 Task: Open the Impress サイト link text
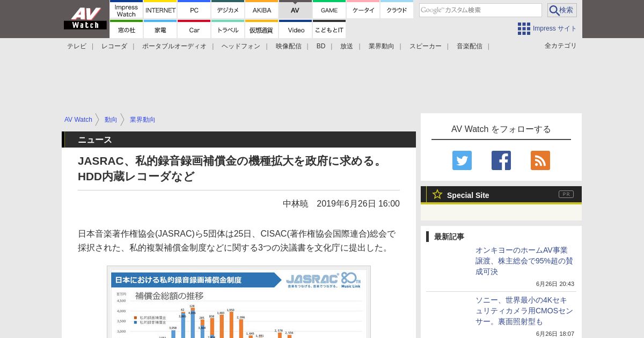[555, 28]
